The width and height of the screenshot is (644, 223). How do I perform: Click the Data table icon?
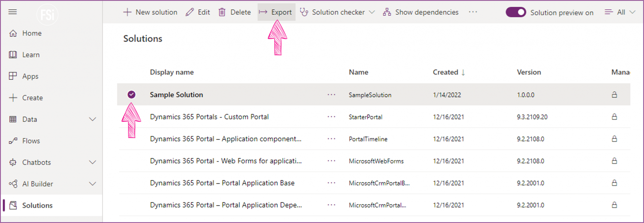[13, 119]
